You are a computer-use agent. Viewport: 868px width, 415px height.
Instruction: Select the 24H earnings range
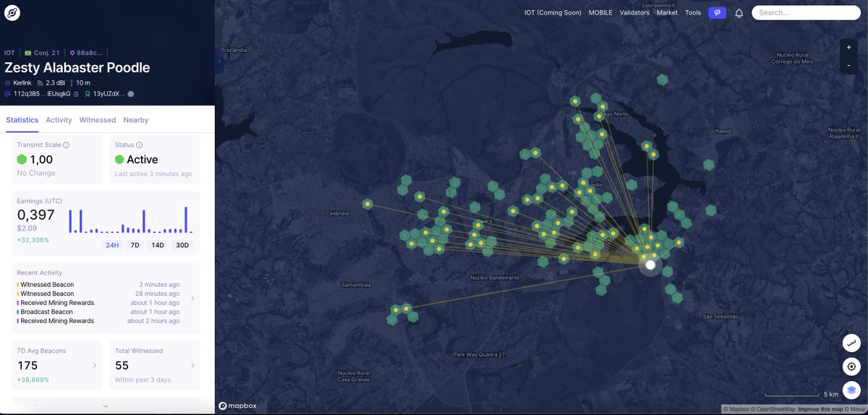click(x=112, y=245)
